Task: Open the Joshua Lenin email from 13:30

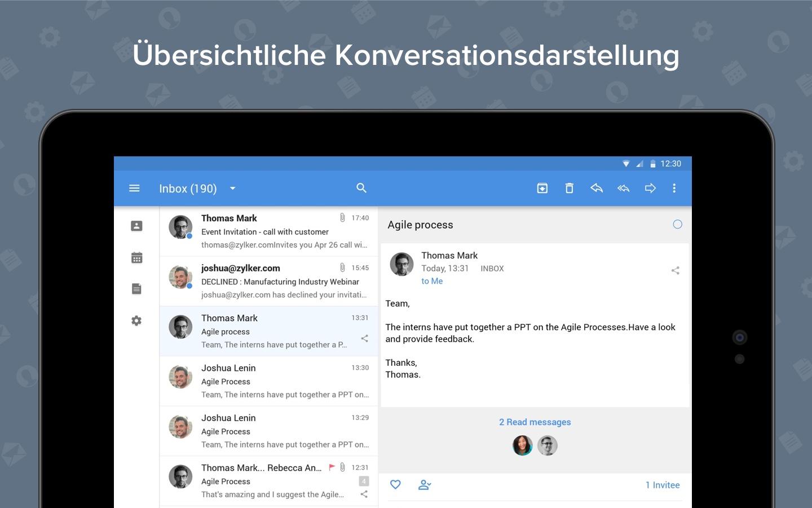Action: coord(268,381)
